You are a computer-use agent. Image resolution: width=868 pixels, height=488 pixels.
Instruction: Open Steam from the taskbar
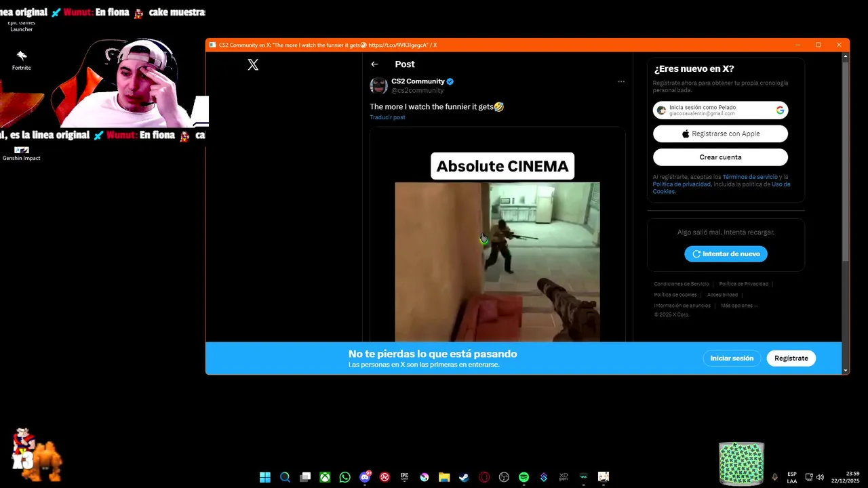pyautogui.click(x=464, y=477)
